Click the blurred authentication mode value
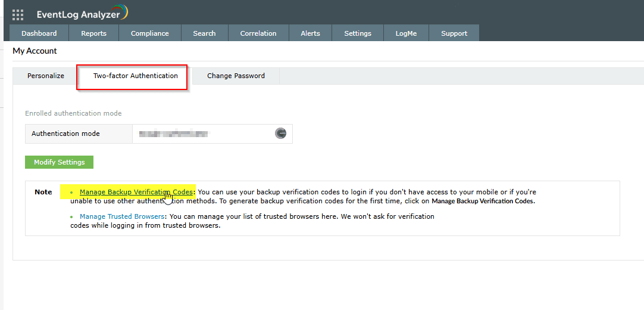Image resolution: width=644 pixels, height=310 pixels. click(174, 133)
